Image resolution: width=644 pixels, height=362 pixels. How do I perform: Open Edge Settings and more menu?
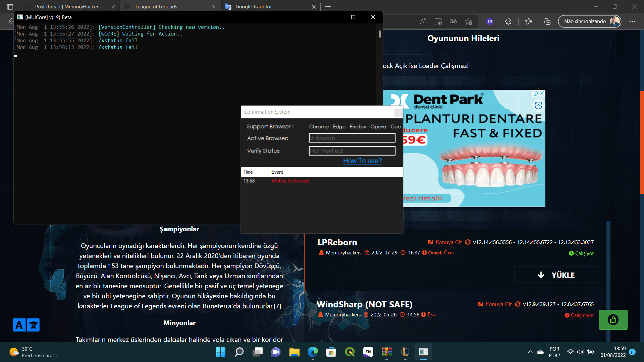point(632,21)
